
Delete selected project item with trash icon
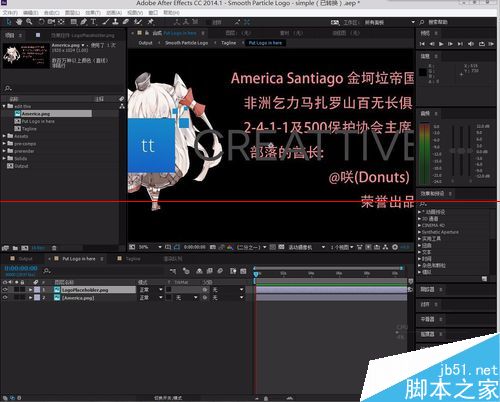point(54,248)
